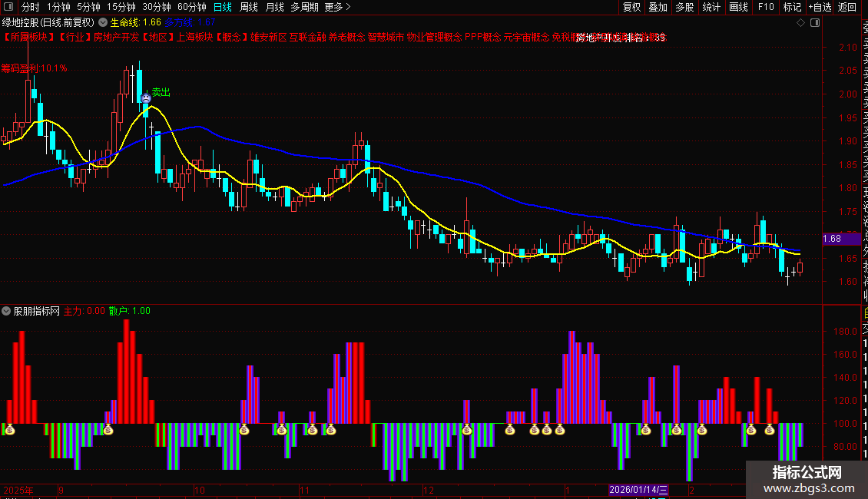Image resolution: width=868 pixels, height=499 pixels.
Task: Open the 多周期 multi-period view
Action: pos(304,7)
